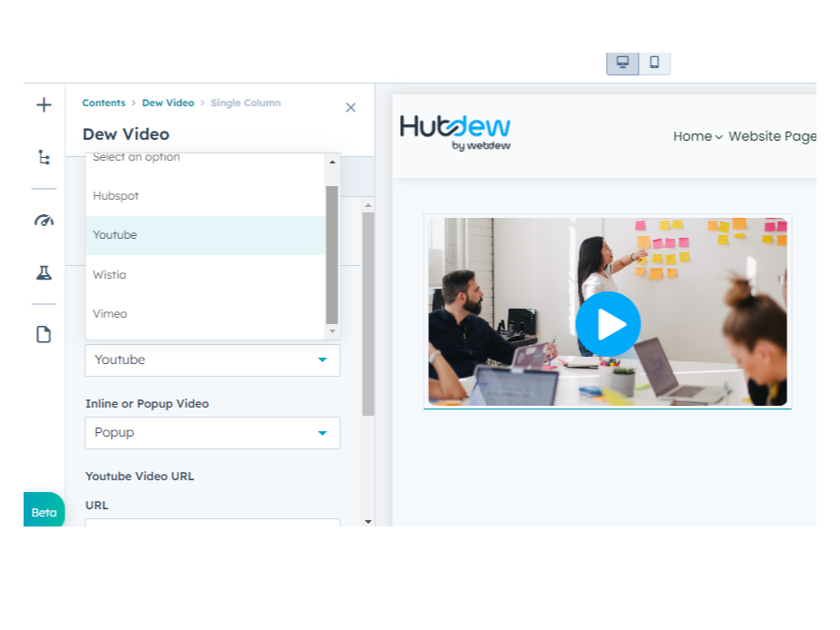Select the Contents tree icon in sidebar
Screen dimensions: 840x630
(x=44, y=156)
